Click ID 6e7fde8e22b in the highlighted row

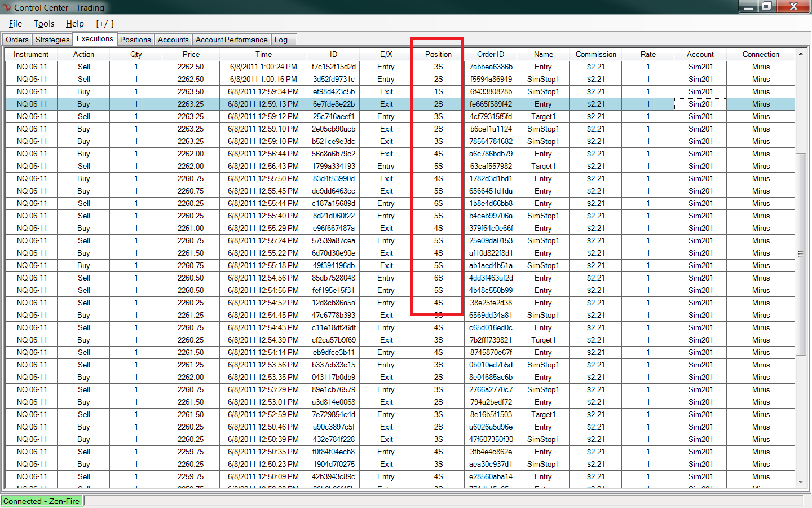[x=334, y=104]
